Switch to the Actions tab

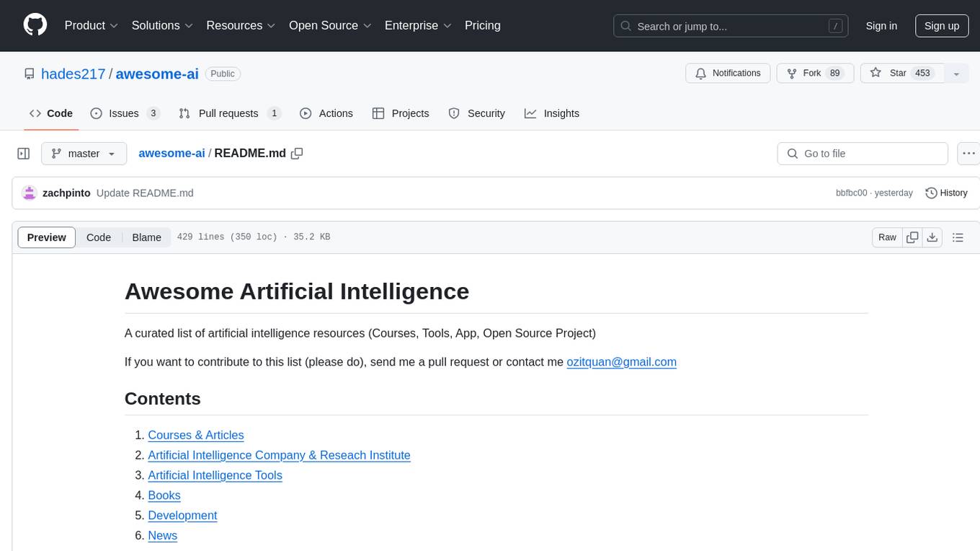click(326, 113)
